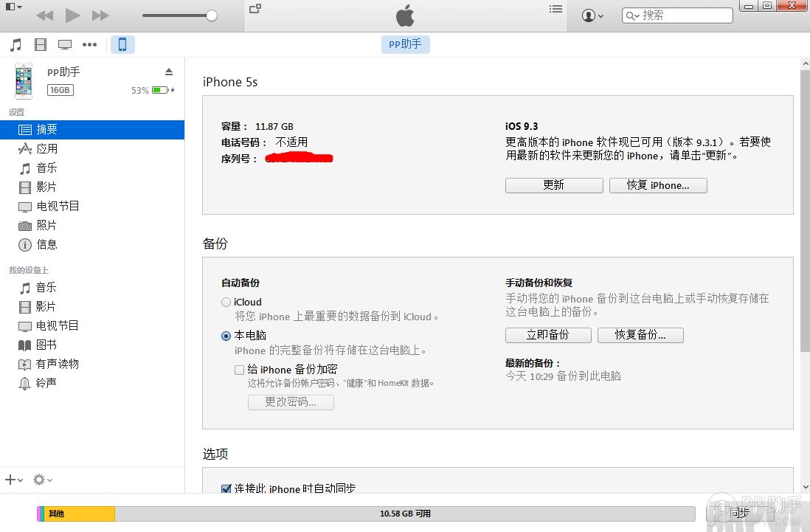Adjust the volume slider knob

tap(212, 15)
